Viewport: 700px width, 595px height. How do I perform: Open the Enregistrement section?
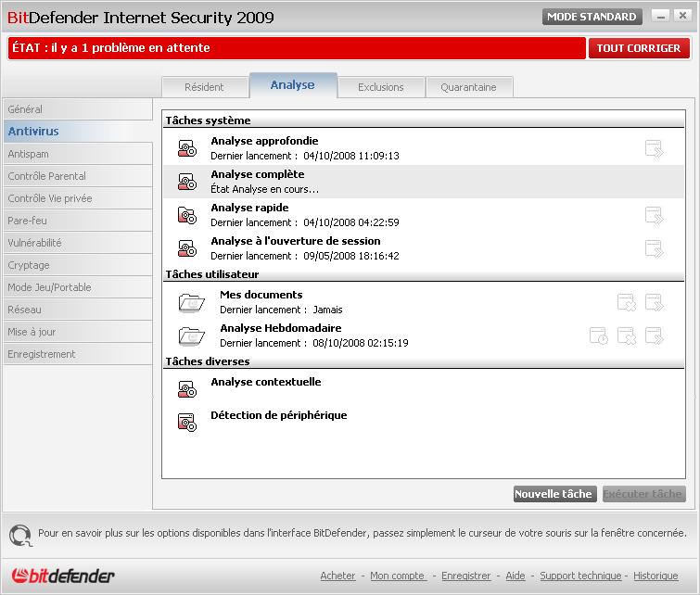click(78, 354)
